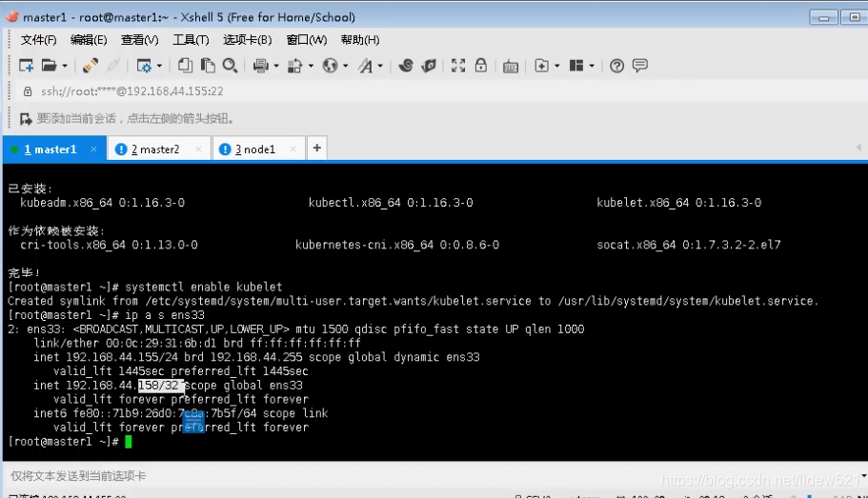Click the Lock screen padlock icon
Viewport: 868px width, 498px height.
480,66
